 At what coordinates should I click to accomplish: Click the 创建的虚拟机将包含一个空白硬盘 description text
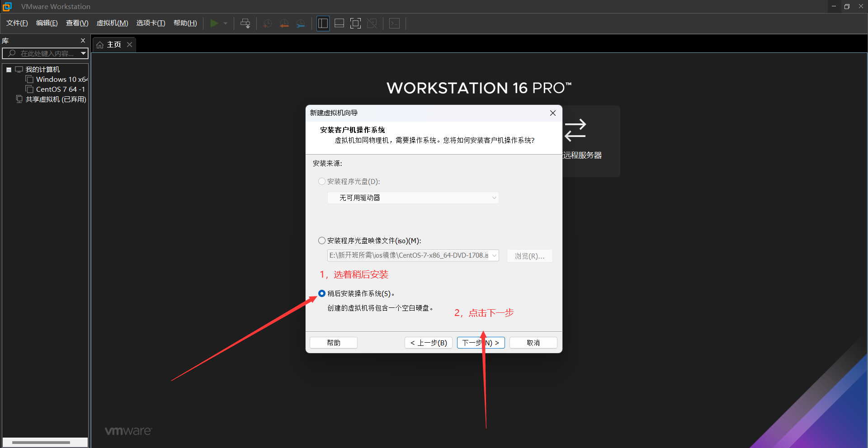(380, 308)
